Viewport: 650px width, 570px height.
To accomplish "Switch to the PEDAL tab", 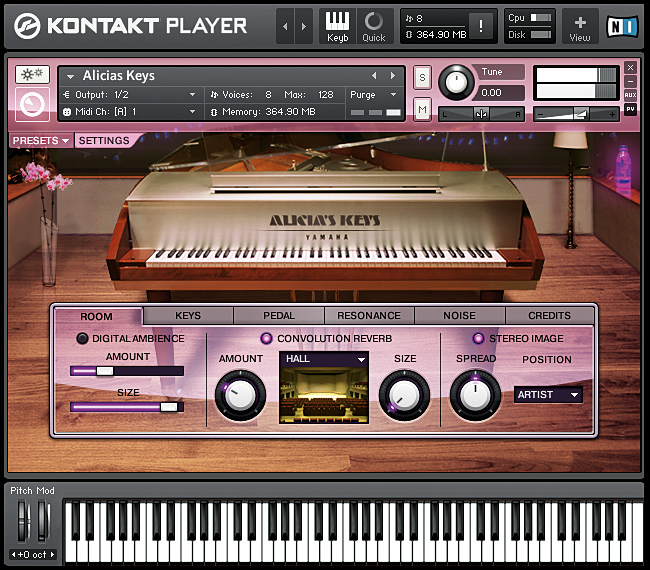I will coord(278,316).
